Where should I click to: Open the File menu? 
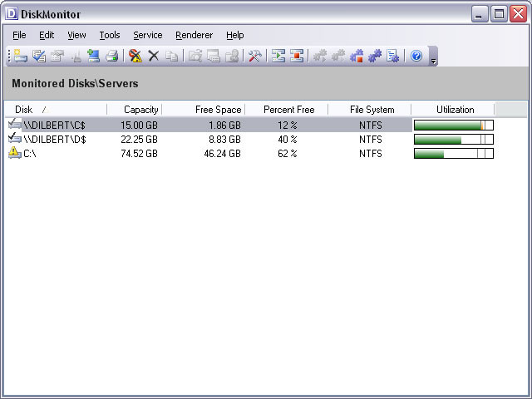pos(19,35)
